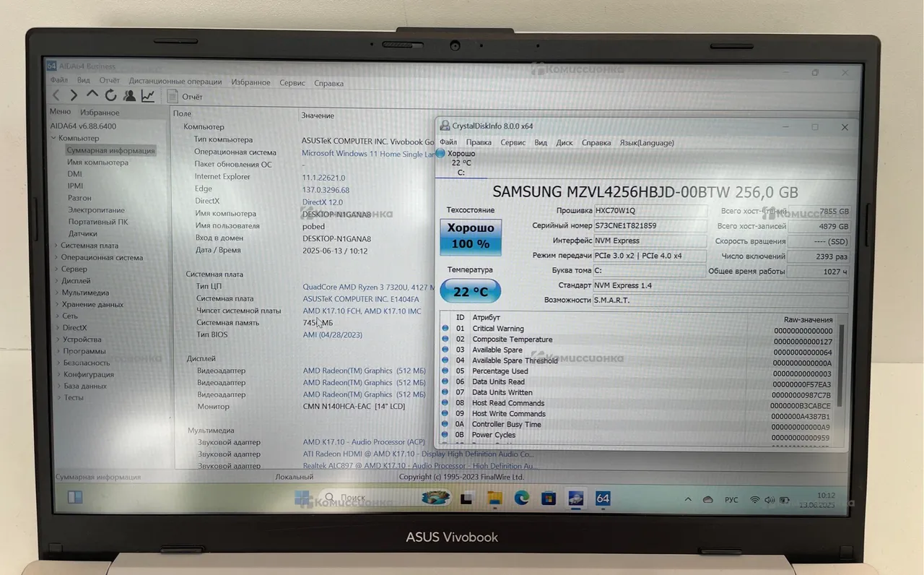
Task: Expand the Мультимедиа tree node
Action: (56, 293)
